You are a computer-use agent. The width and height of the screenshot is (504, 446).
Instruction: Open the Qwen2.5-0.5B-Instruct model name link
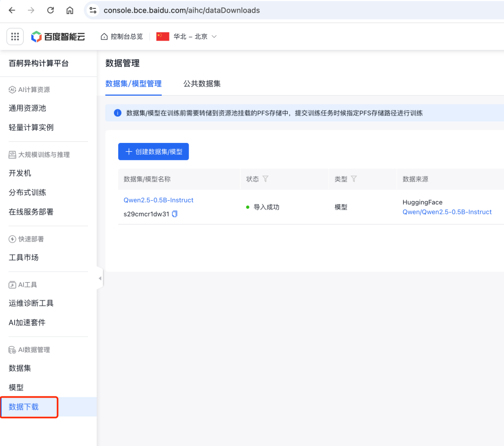pyautogui.click(x=159, y=200)
